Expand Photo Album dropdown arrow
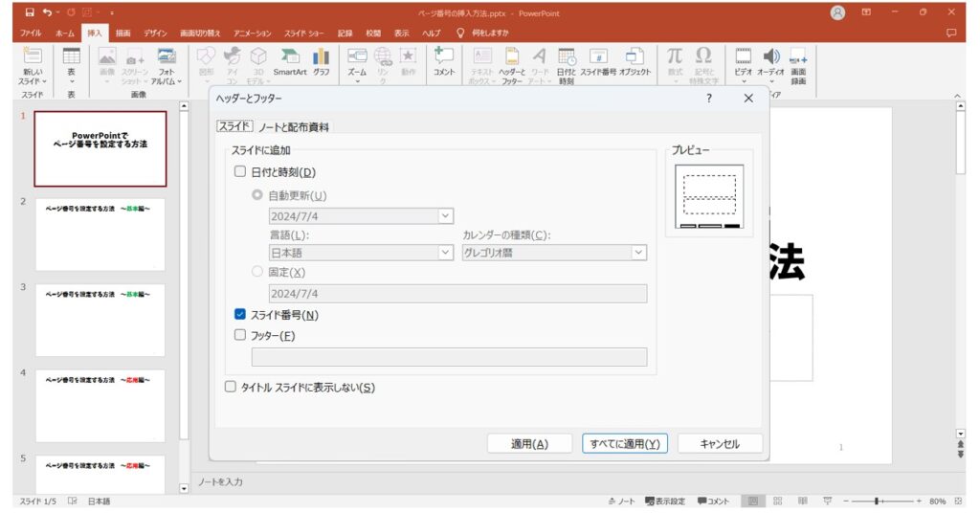The height and width of the screenshot is (513, 980). 179,81
